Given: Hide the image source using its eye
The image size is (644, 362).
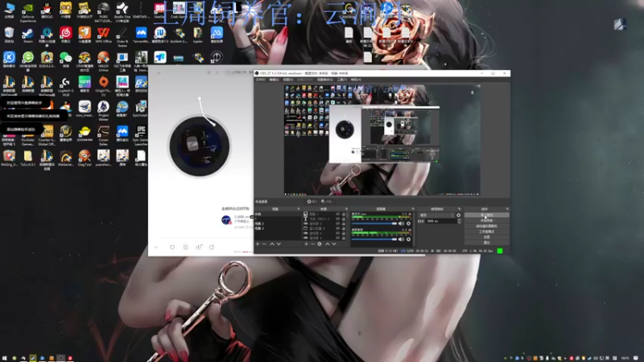Looking at the screenshot, I should coord(338,214).
